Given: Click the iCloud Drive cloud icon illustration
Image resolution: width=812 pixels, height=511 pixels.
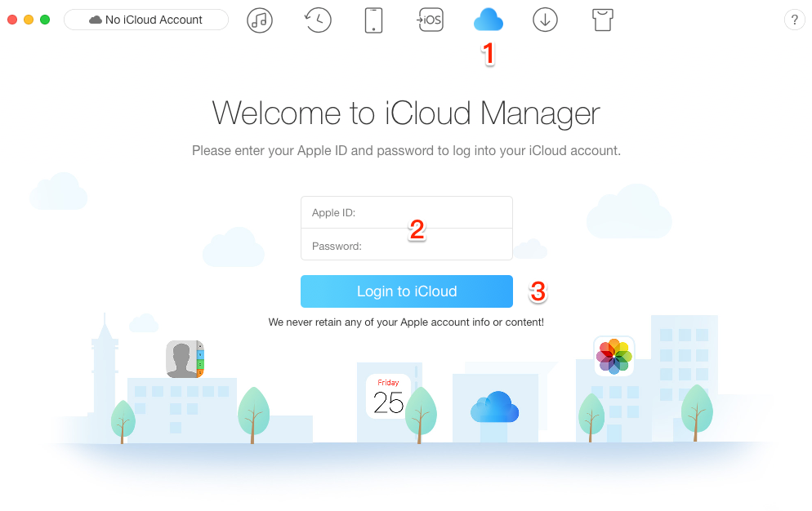Looking at the screenshot, I should click(x=494, y=407).
